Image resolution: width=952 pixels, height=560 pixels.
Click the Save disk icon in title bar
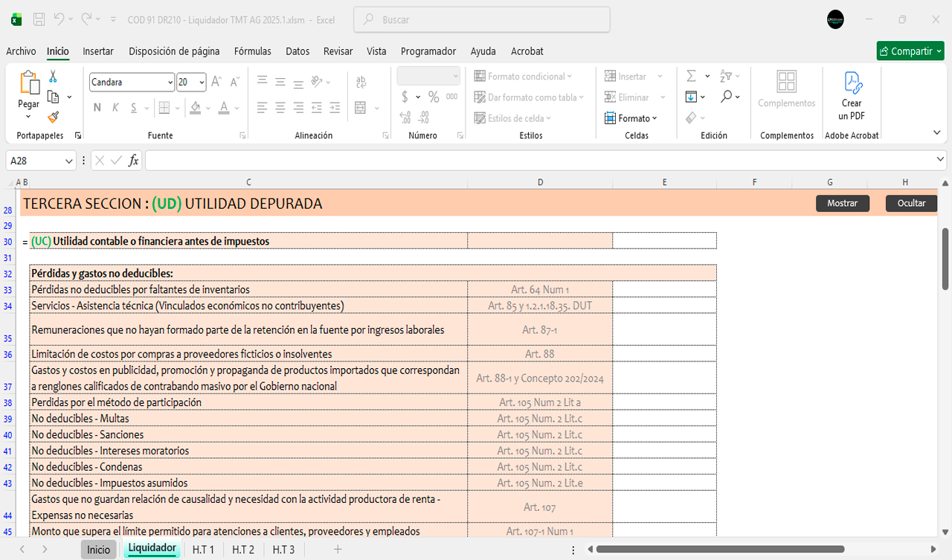click(39, 19)
